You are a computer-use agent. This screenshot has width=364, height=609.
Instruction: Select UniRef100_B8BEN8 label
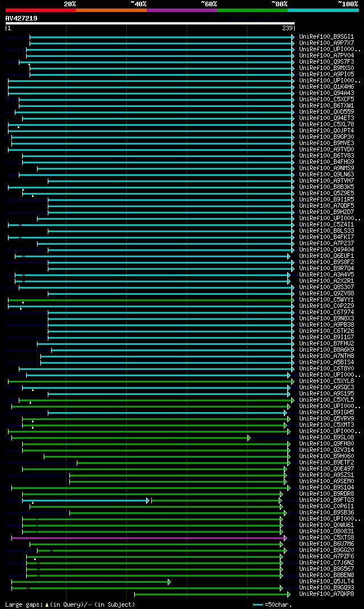tap(326, 575)
